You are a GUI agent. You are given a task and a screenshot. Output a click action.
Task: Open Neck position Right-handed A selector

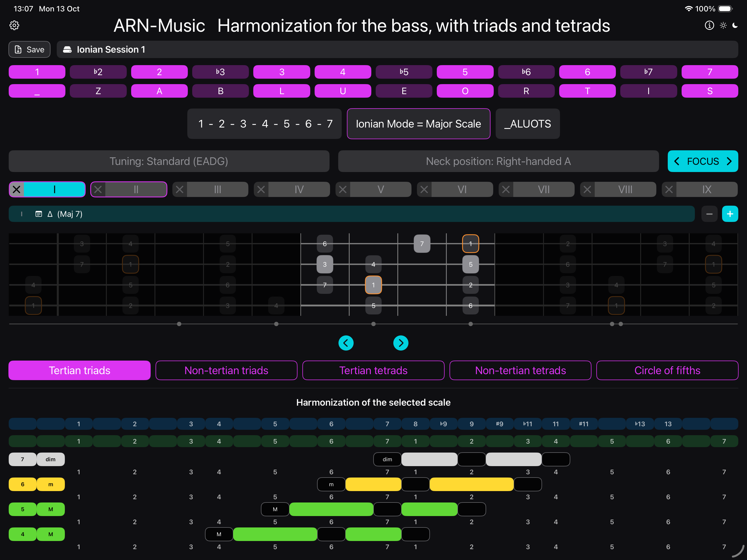pyautogui.click(x=498, y=161)
